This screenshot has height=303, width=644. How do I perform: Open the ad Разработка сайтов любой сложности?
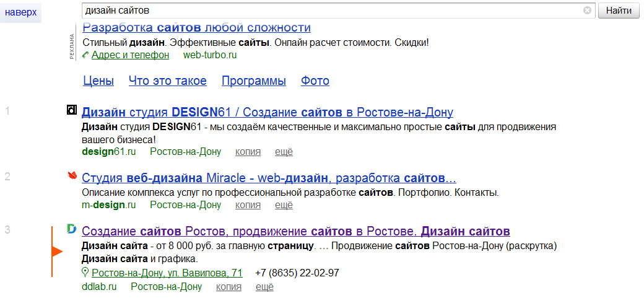coord(197,28)
